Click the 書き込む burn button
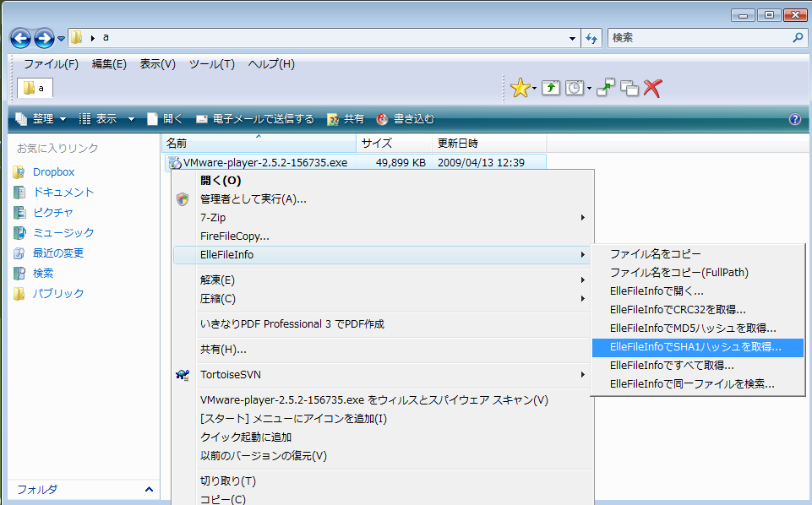Viewport: 812px width, 505px height. (x=405, y=119)
